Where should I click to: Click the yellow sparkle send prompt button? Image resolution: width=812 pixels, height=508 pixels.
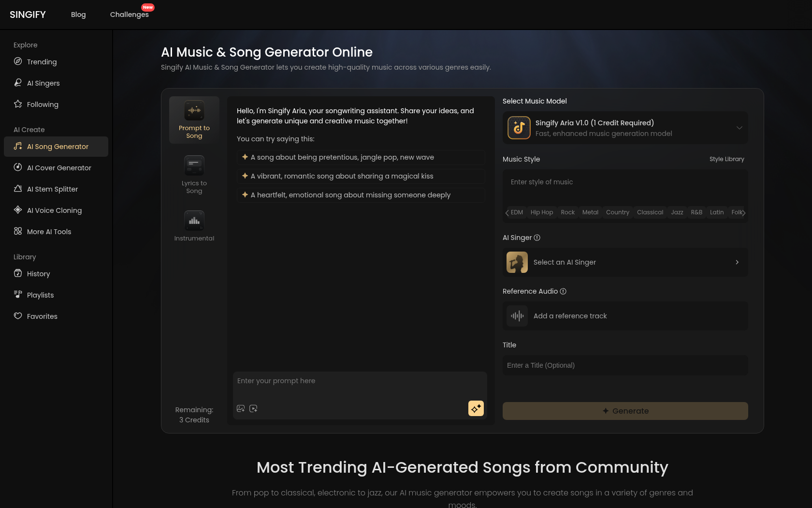tap(476, 408)
